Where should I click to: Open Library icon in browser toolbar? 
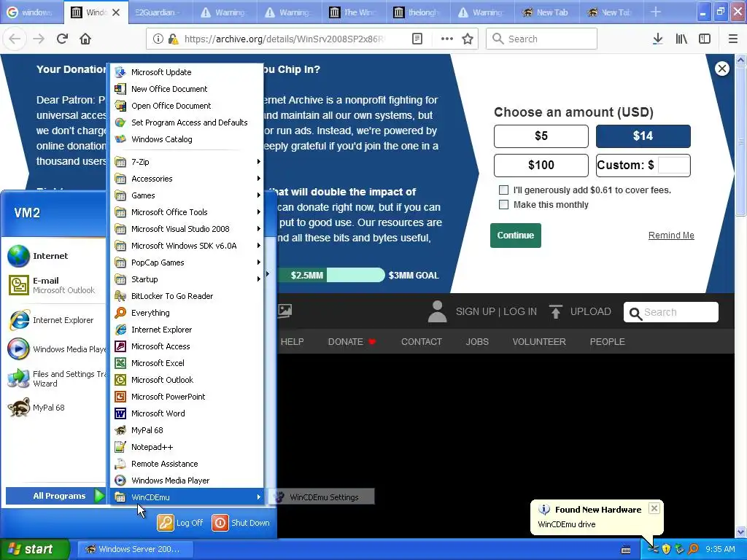681,39
